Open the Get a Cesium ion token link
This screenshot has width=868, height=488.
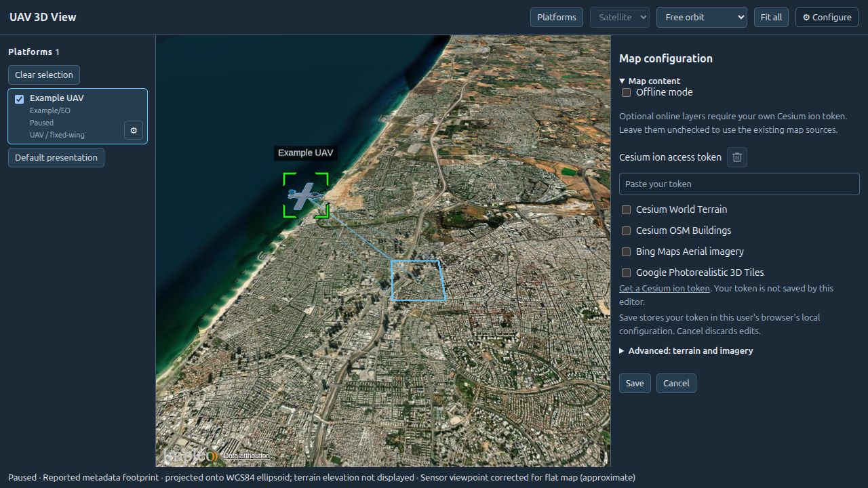tap(665, 289)
